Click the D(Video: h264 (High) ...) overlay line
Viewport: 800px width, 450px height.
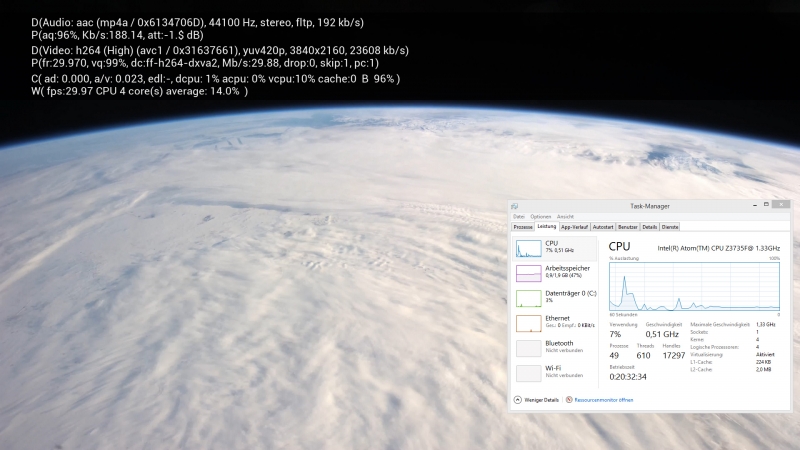tap(220, 51)
